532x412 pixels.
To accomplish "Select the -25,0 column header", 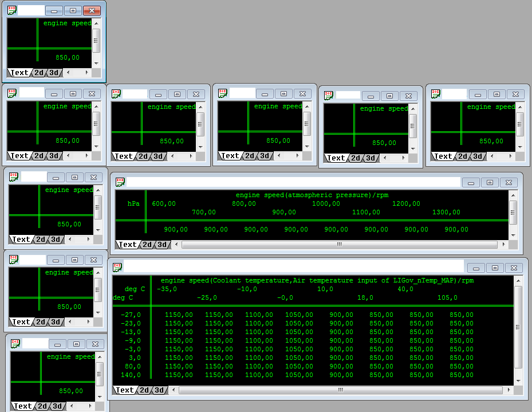I will click(207, 297).
